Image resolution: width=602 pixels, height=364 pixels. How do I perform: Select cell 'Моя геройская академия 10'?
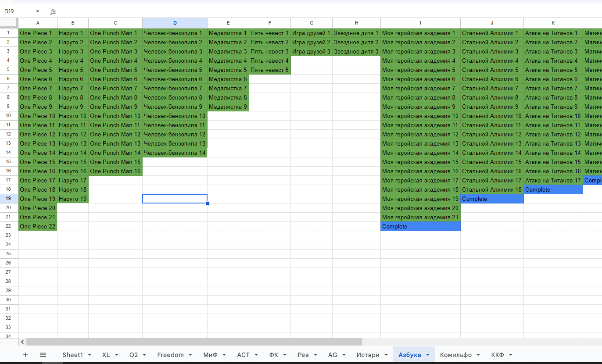point(420,116)
